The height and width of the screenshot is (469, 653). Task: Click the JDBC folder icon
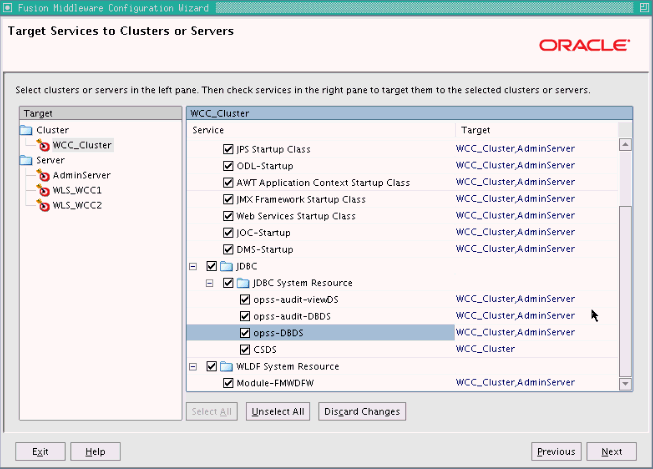227,266
